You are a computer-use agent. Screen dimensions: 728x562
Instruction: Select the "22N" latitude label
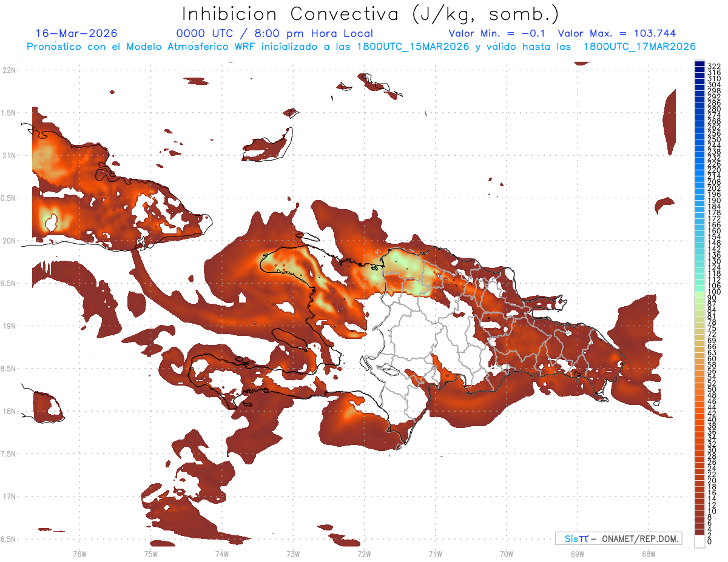pos(9,70)
